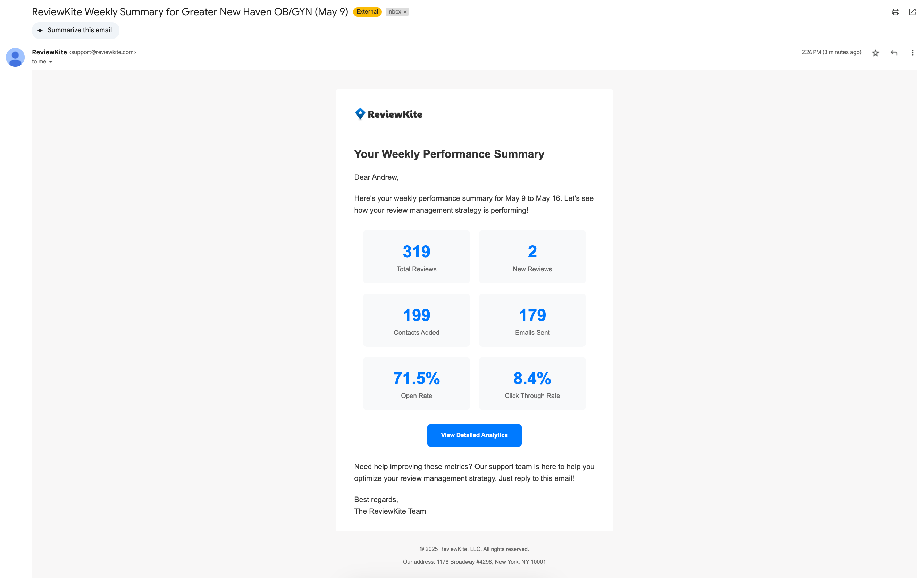Click the 179 Emails Sent card
This screenshot has height=578, width=924.
tap(532, 320)
